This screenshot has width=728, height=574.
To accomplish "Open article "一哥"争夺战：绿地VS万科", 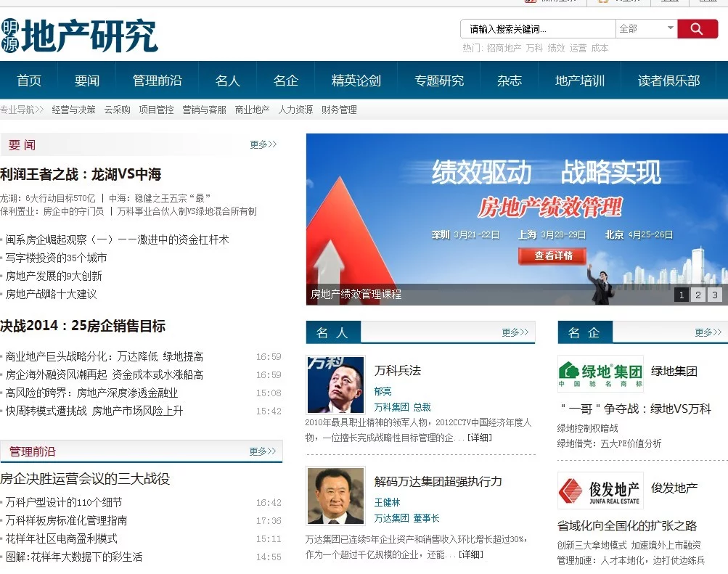I will (x=634, y=409).
